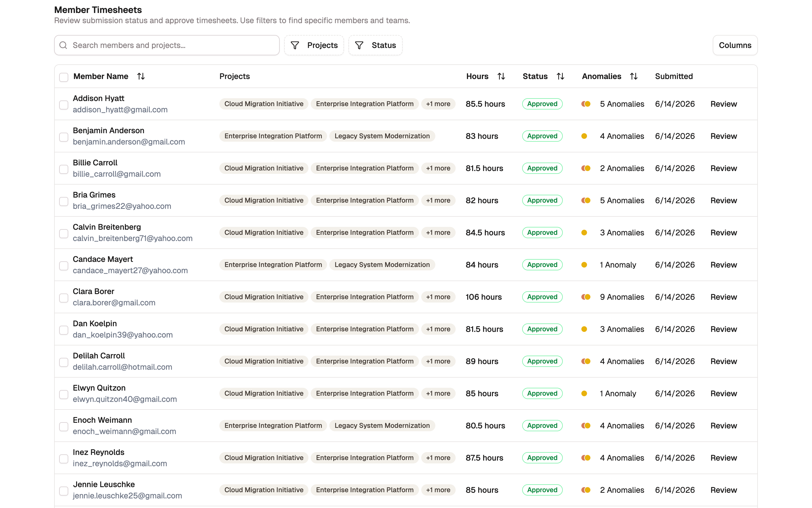Image resolution: width=812 pixels, height=508 pixels.
Task: Click '106 hours' in Clara Borer's row
Action: tap(484, 297)
